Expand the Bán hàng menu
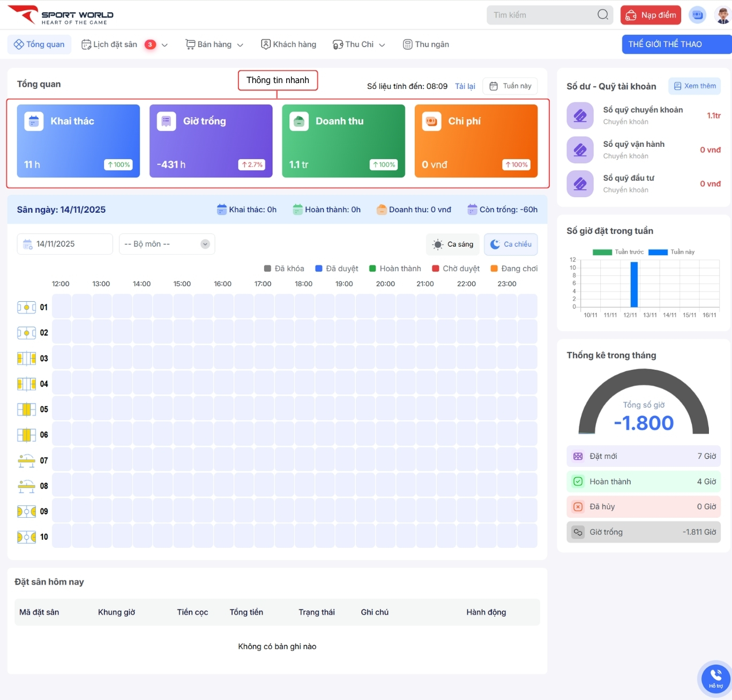The height and width of the screenshot is (700, 732). 214,44
